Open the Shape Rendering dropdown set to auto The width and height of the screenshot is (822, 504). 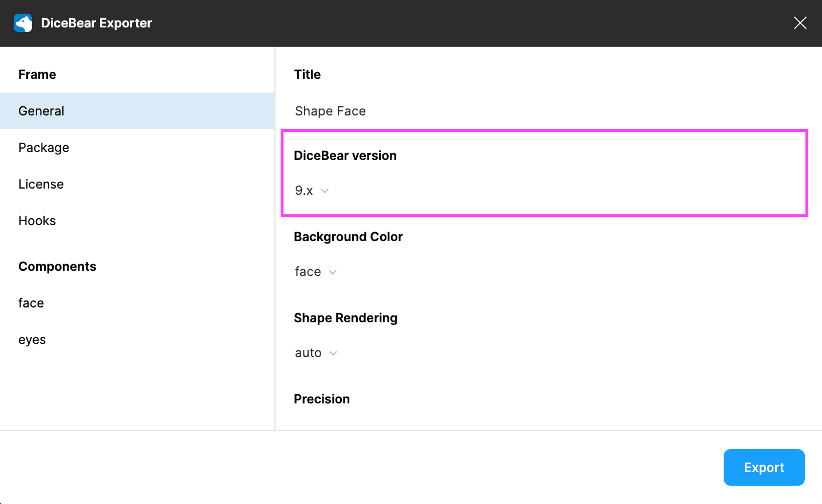315,353
